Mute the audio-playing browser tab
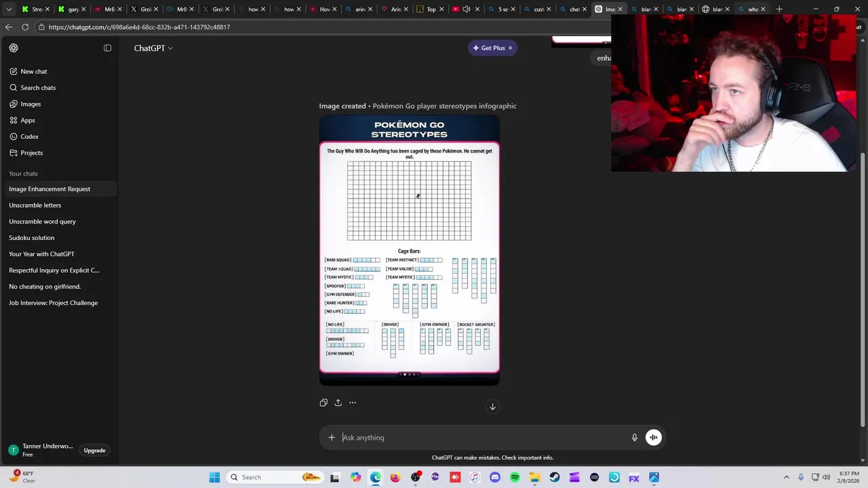This screenshot has width=868, height=488. click(x=467, y=9)
